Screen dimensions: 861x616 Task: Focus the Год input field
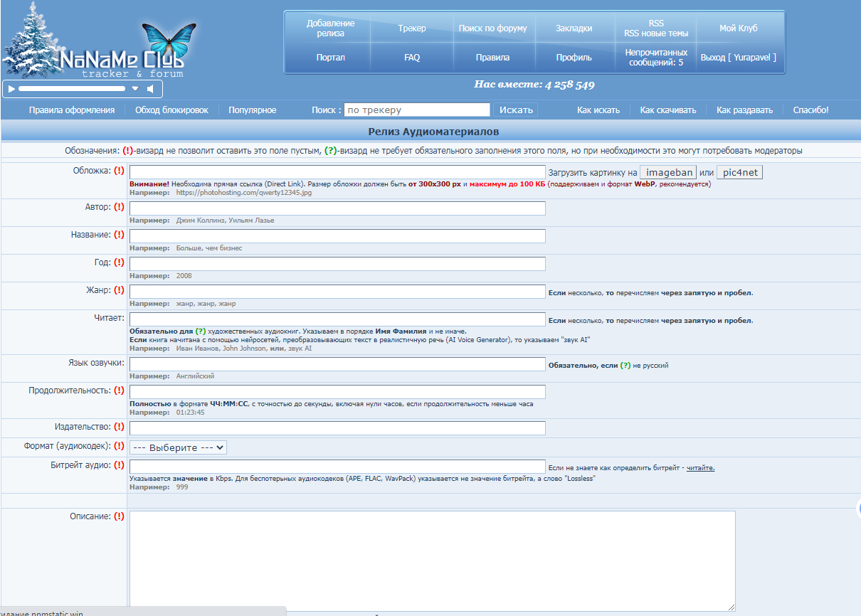point(337,264)
